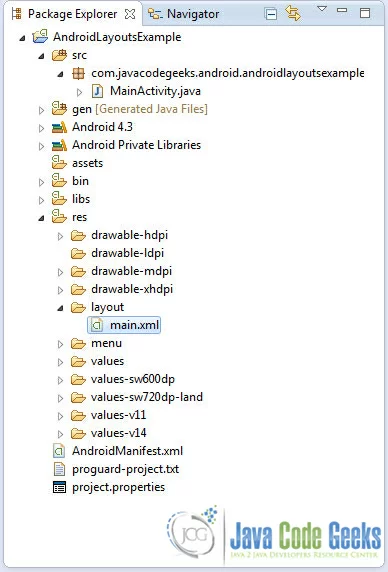388x572 pixels.
Task: Collapse the com.javacodegeeks package arrow
Action: point(61,74)
